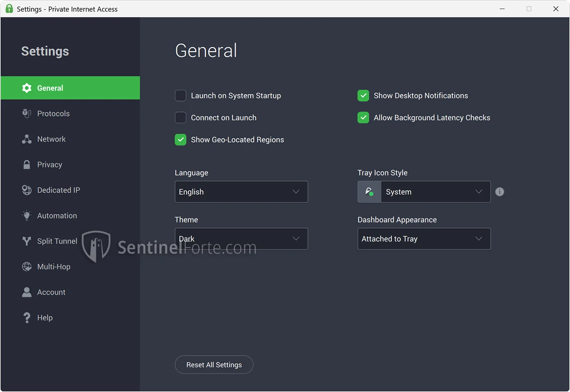Click the tray icon preview in the System dropdown

[x=369, y=192]
